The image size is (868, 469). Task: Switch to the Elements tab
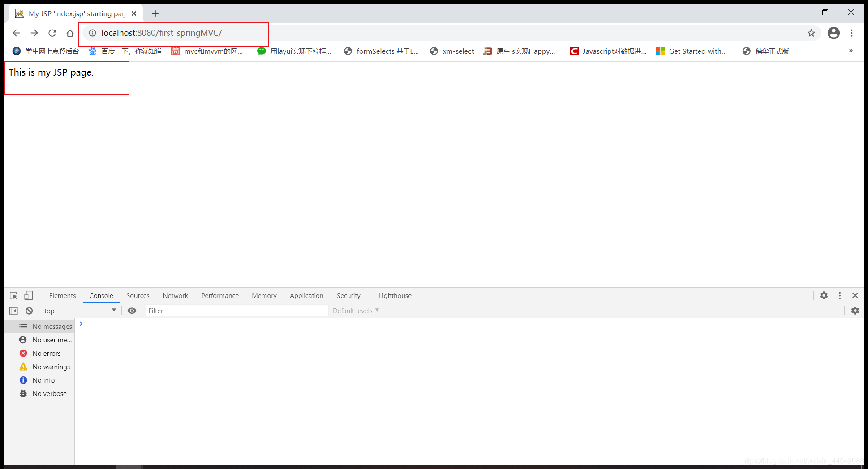pos(62,296)
